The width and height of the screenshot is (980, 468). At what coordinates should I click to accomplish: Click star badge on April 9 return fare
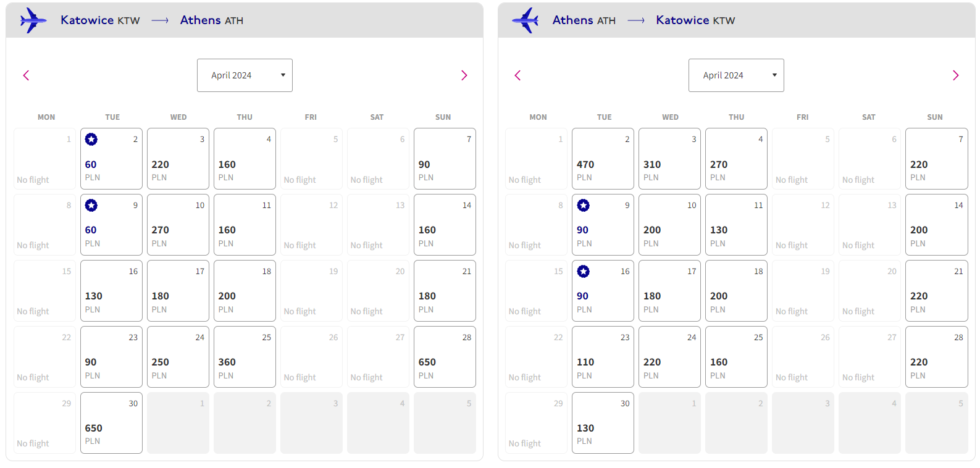coord(584,205)
